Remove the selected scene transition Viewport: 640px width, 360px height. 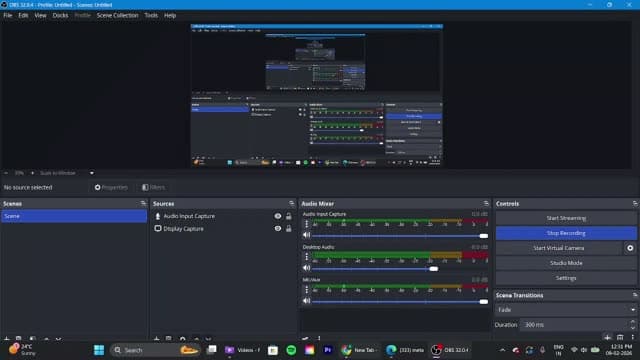[x=620, y=337]
